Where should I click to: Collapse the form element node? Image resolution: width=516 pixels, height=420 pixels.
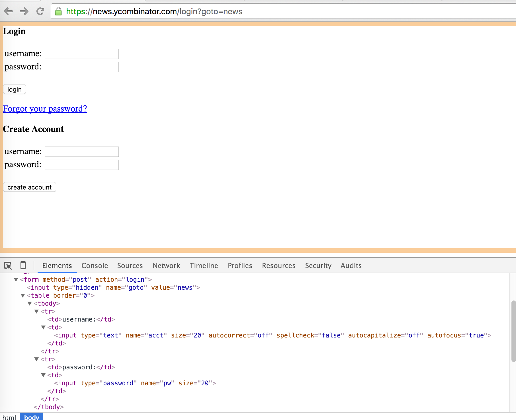[x=16, y=279]
